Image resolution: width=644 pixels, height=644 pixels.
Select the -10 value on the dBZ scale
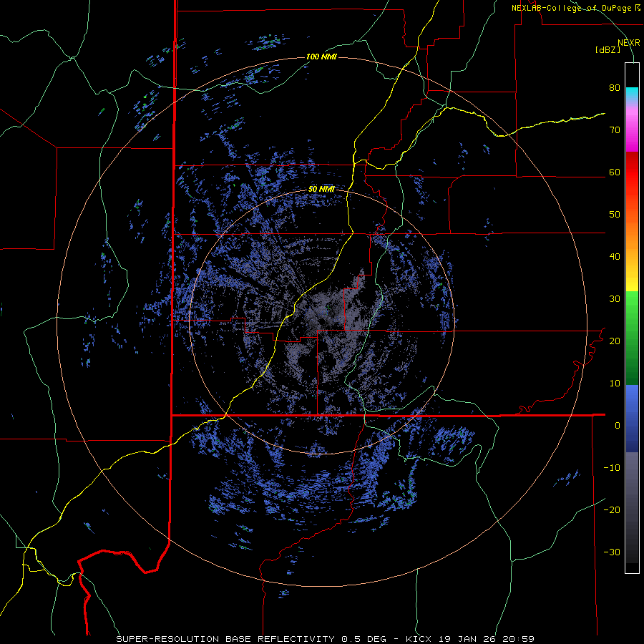[612, 468]
